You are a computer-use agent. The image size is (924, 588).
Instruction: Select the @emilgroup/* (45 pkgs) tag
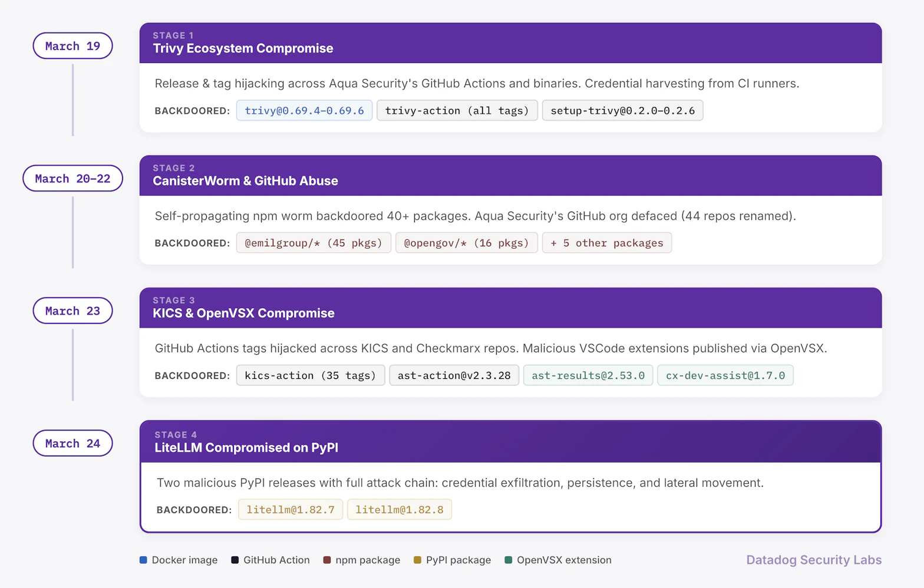(x=313, y=243)
